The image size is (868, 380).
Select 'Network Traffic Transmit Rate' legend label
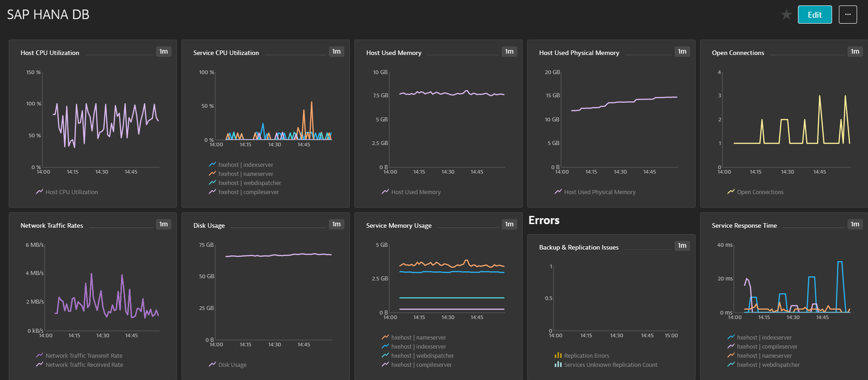pyautogui.click(x=84, y=356)
